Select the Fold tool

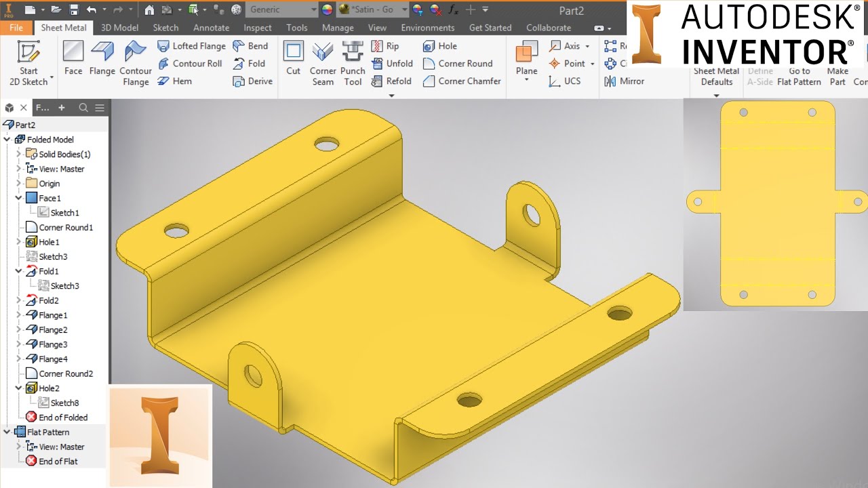[x=251, y=63]
